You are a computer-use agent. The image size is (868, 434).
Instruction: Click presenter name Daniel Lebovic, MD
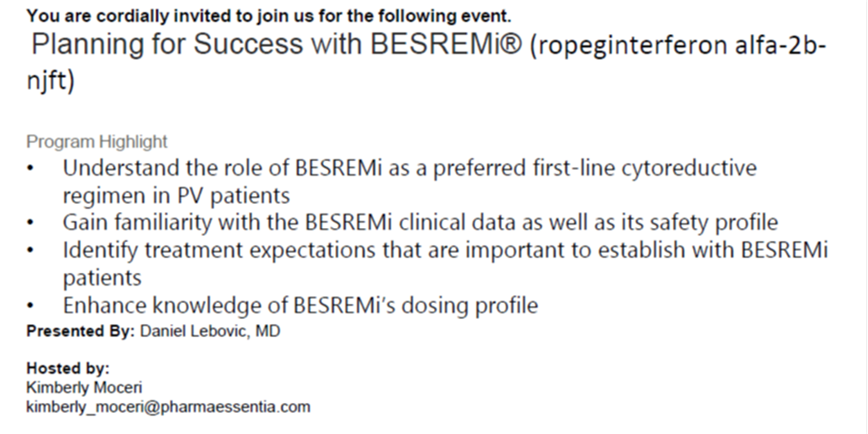[210, 331]
